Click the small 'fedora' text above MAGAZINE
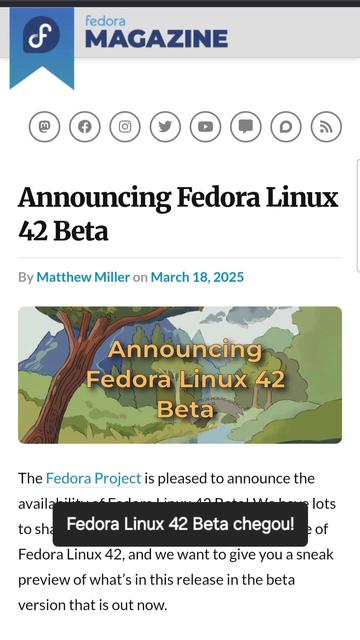Viewport: 360px width, 640px height. point(105,21)
